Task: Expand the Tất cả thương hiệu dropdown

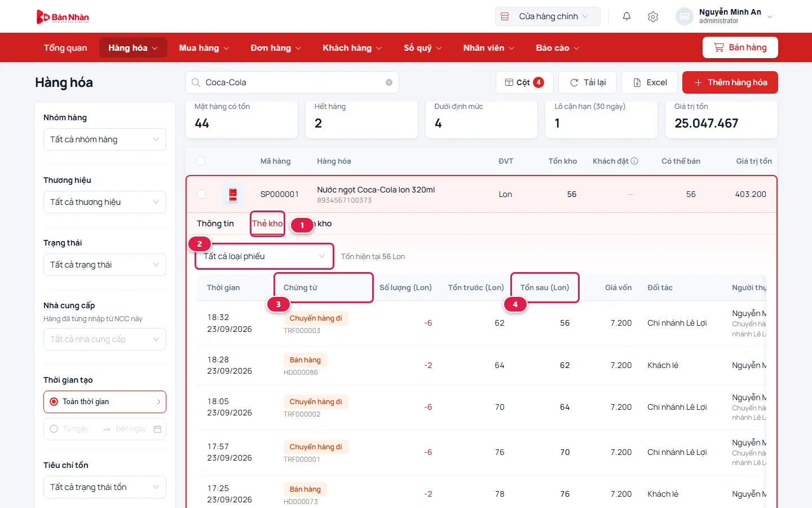Action: pos(105,202)
